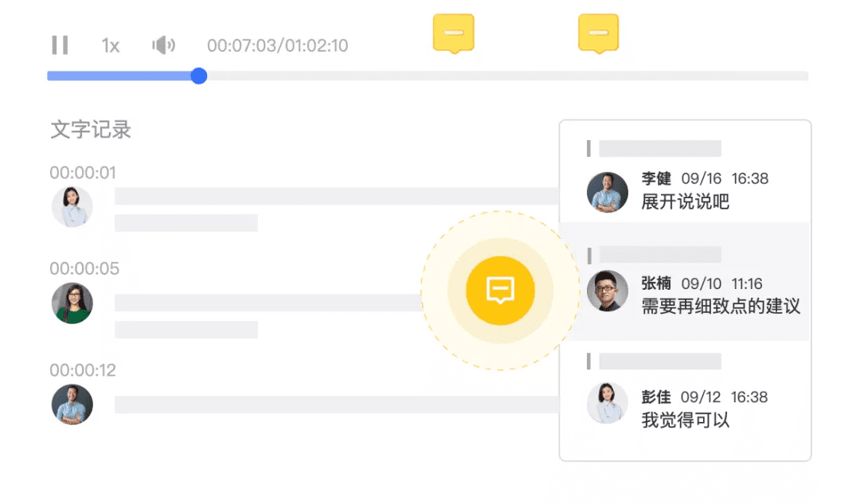Select the comment 我觉得可以

(x=685, y=420)
